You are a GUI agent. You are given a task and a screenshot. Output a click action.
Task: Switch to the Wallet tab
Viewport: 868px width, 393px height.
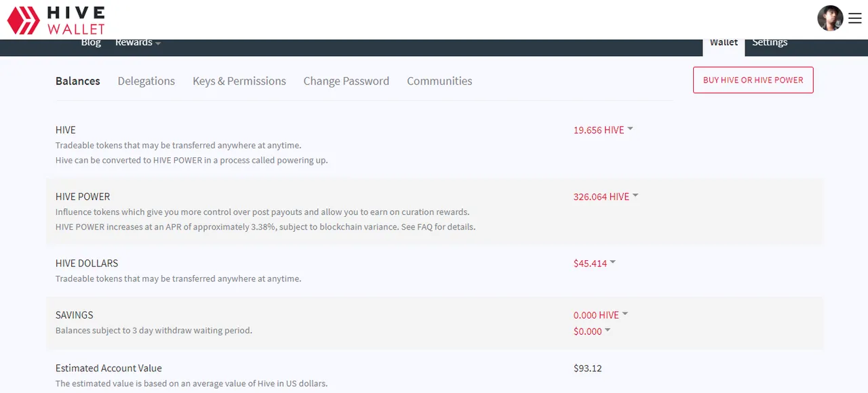tap(724, 43)
